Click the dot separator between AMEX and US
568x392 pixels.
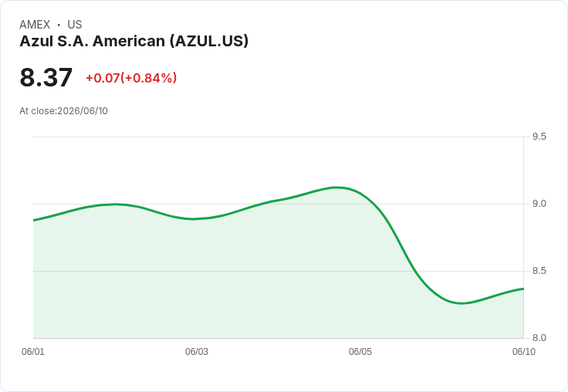(x=59, y=25)
